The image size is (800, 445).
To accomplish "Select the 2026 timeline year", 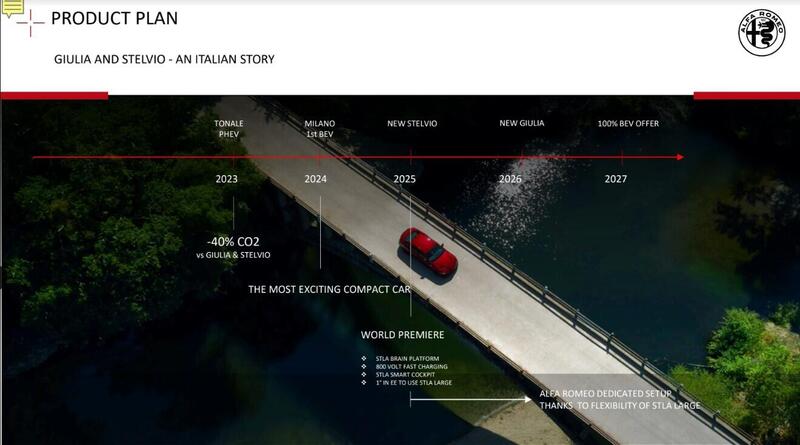I will click(510, 179).
